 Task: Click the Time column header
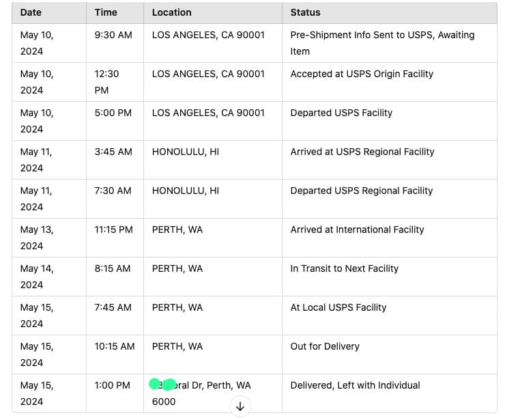click(x=106, y=12)
